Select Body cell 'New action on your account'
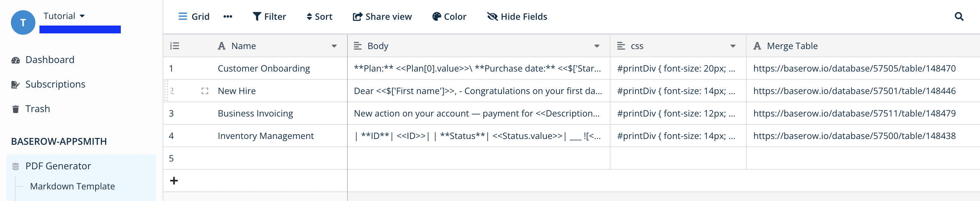 478,113
